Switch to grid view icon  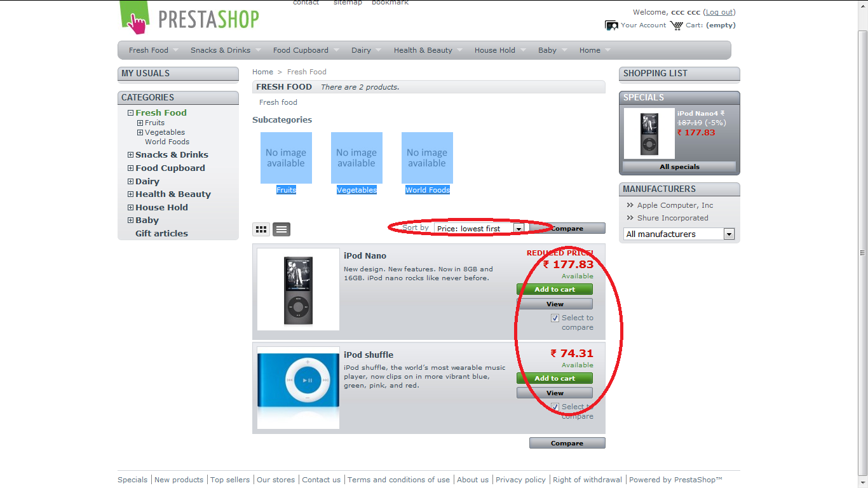(261, 229)
